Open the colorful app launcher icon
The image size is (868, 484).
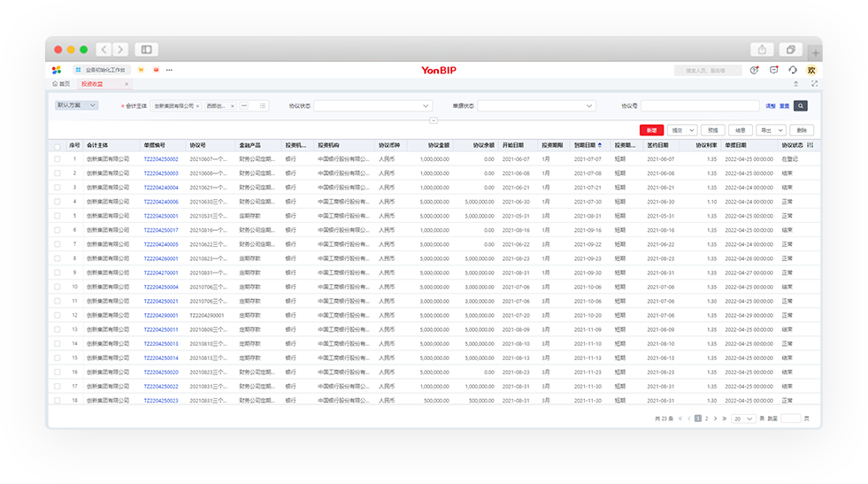click(x=57, y=70)
